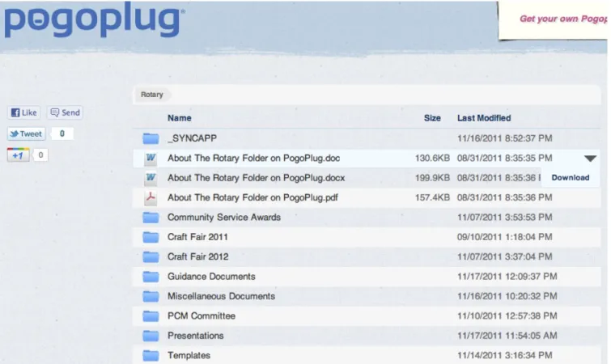Open the Presentations folder name

pos(196,336)
